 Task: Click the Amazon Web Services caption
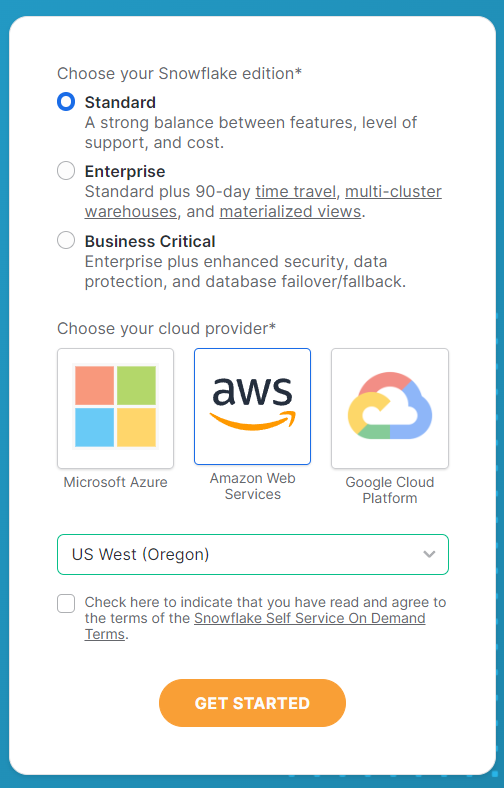252,486
